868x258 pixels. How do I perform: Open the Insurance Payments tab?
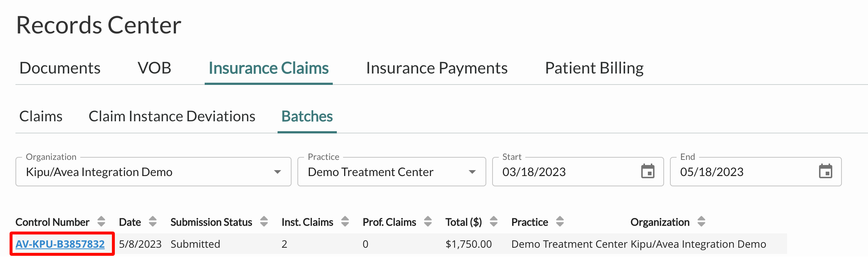point(437,68)
